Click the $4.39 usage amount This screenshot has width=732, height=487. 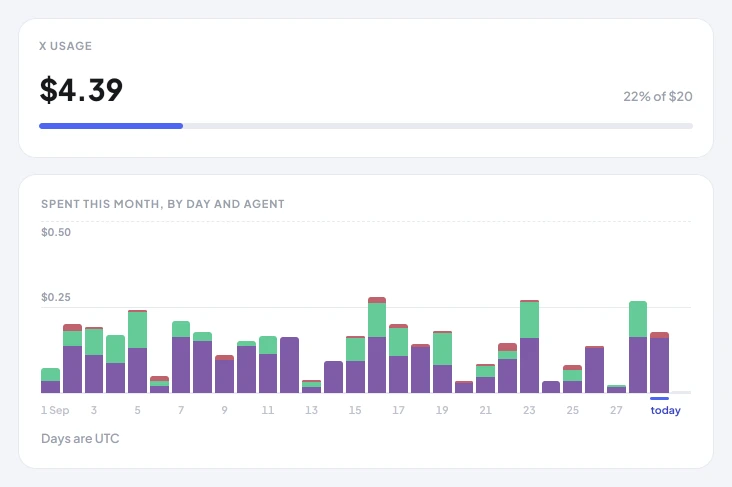(81, 90)
